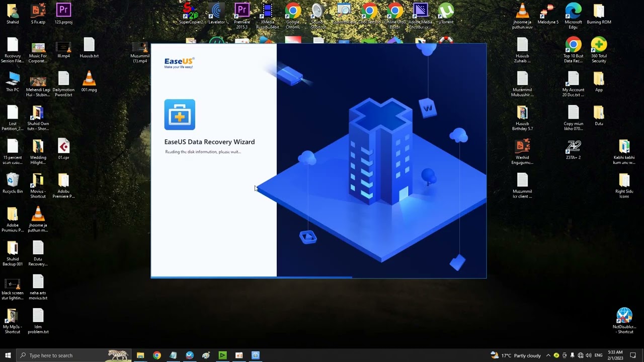Select the Right Side Icons folder

pos(624,186)
